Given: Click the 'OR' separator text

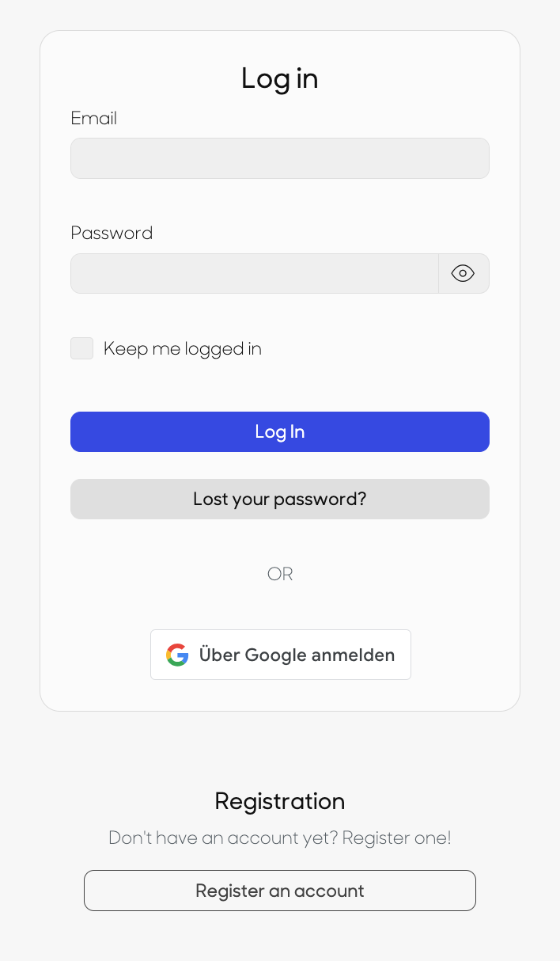Looking at the screenshot, I should [x=280, y=574].
